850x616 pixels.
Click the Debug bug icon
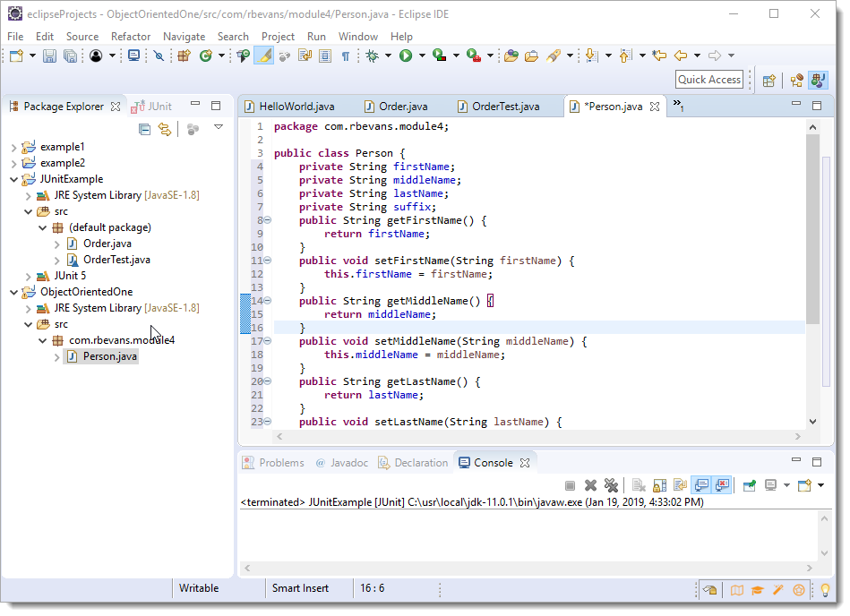[x=373, y=56]
